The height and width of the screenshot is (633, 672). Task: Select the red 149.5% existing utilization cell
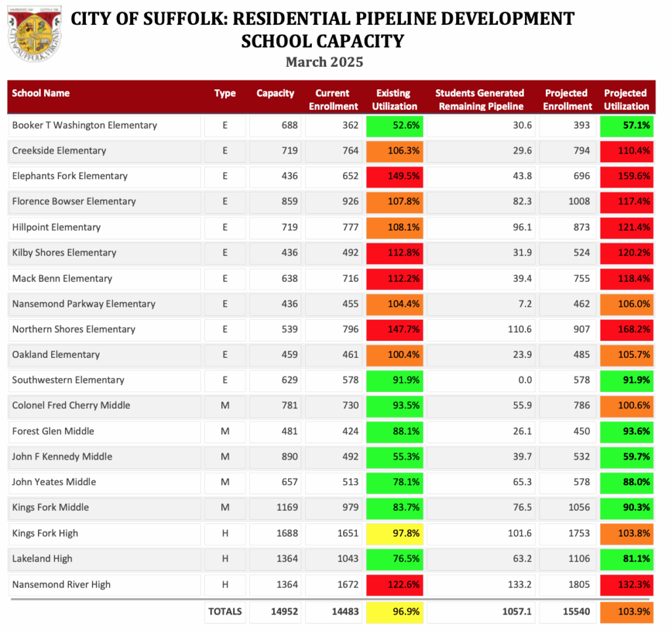pos(394,176)
